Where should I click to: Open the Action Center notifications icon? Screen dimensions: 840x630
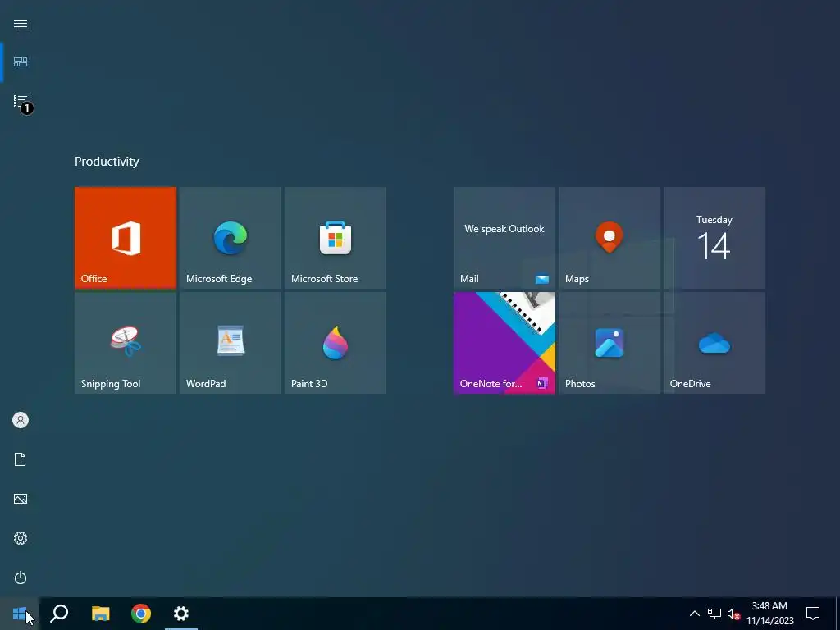813,614
